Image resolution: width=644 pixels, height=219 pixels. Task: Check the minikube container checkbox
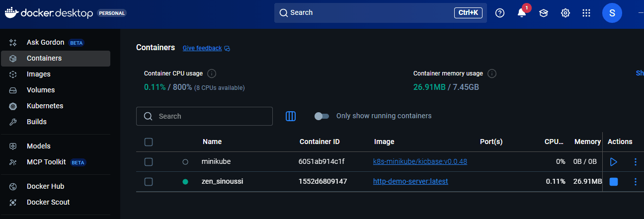tap(148, 162)
